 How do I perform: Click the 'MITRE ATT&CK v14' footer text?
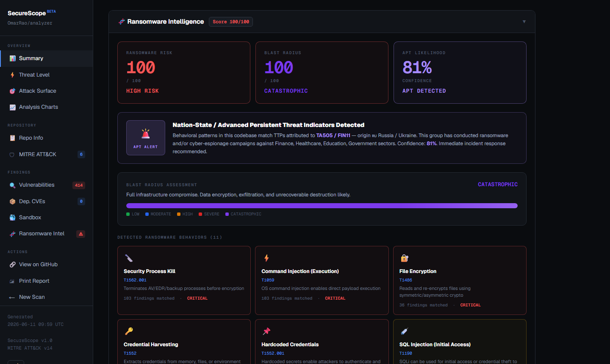coord(30,348)
